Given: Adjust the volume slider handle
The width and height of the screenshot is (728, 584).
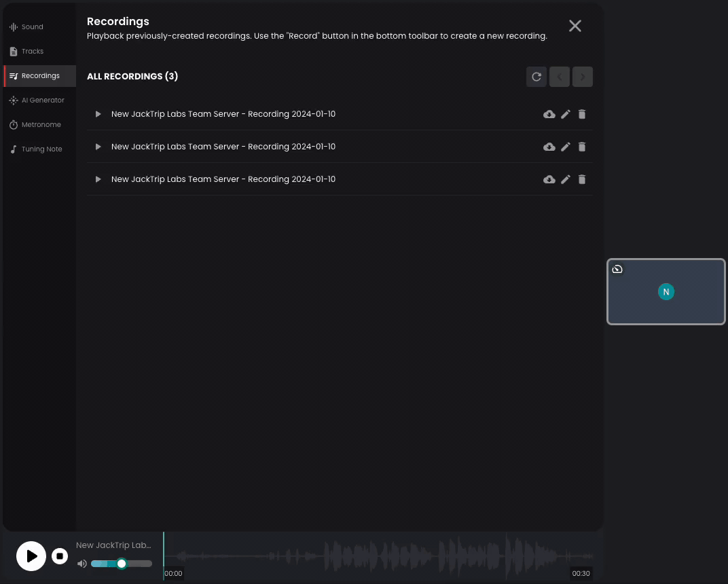Looking at the screenshot, I should tap(122, 564).
